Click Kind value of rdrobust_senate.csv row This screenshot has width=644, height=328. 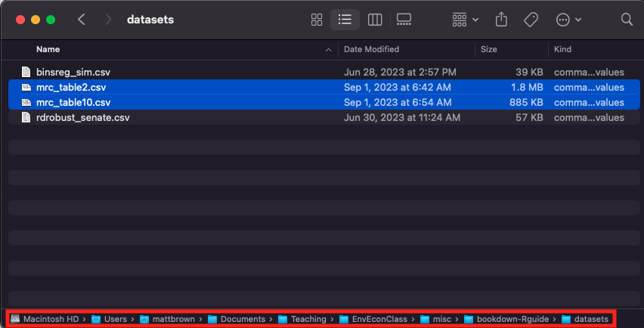[x=589, y=117]
